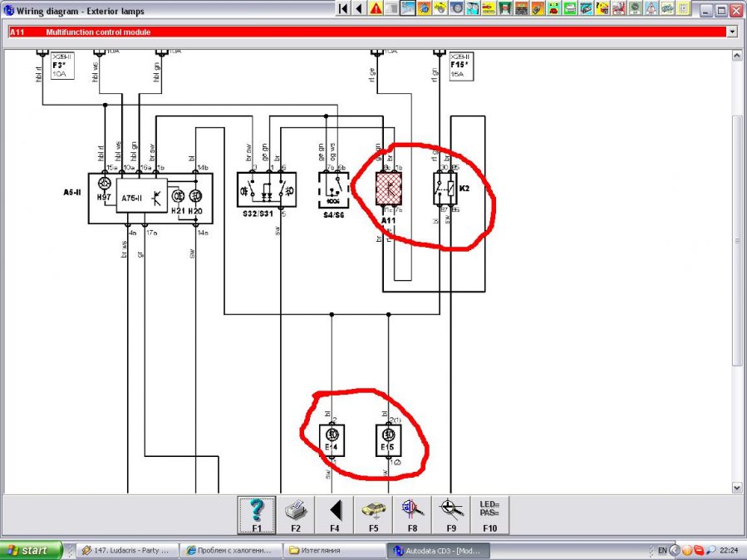The height and width of the screenshot is (560, 747).
Task: Click the red warning triangle toolbar icon
Action: click(x=376, y=9)
